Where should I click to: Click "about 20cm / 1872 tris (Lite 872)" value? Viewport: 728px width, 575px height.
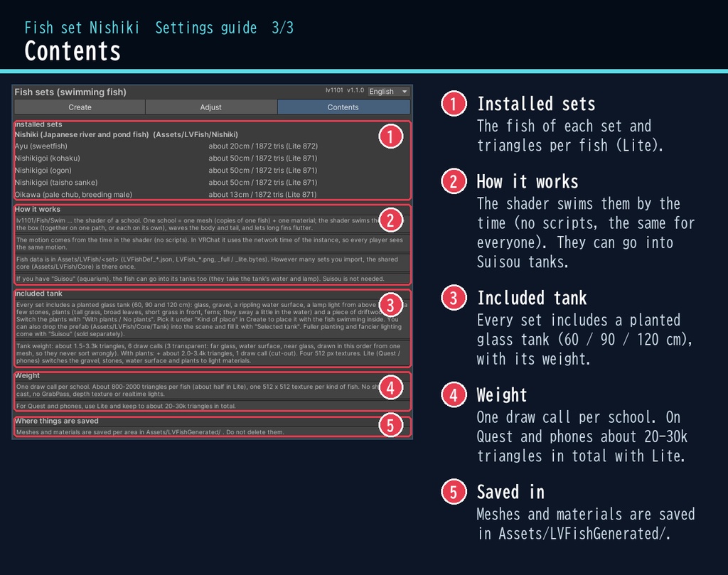[263, 146]
